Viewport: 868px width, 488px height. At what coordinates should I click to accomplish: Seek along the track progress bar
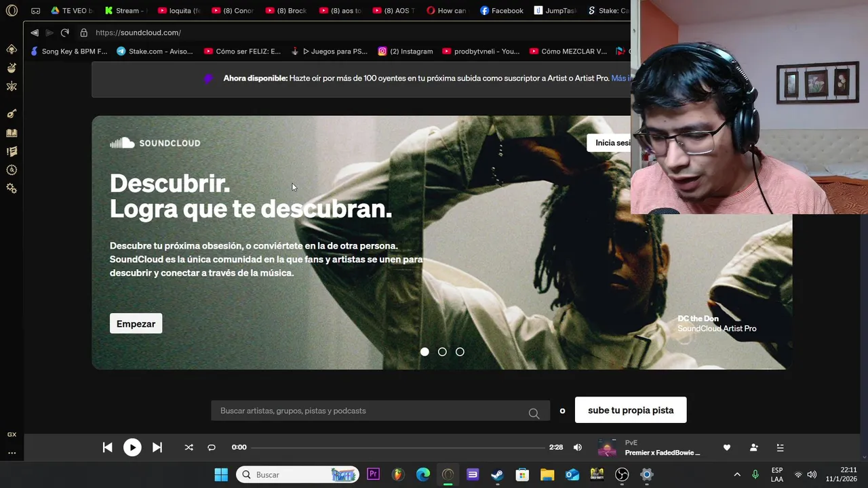click(x=398, y=447)
